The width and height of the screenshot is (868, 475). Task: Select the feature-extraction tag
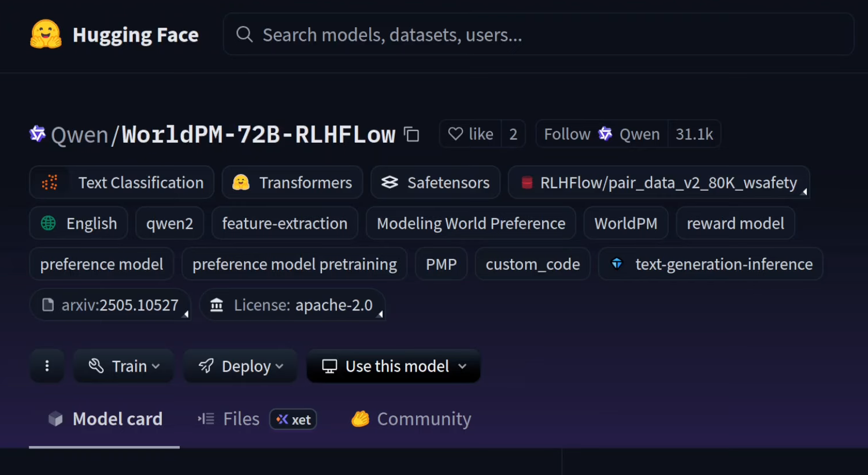click(285, 223)
